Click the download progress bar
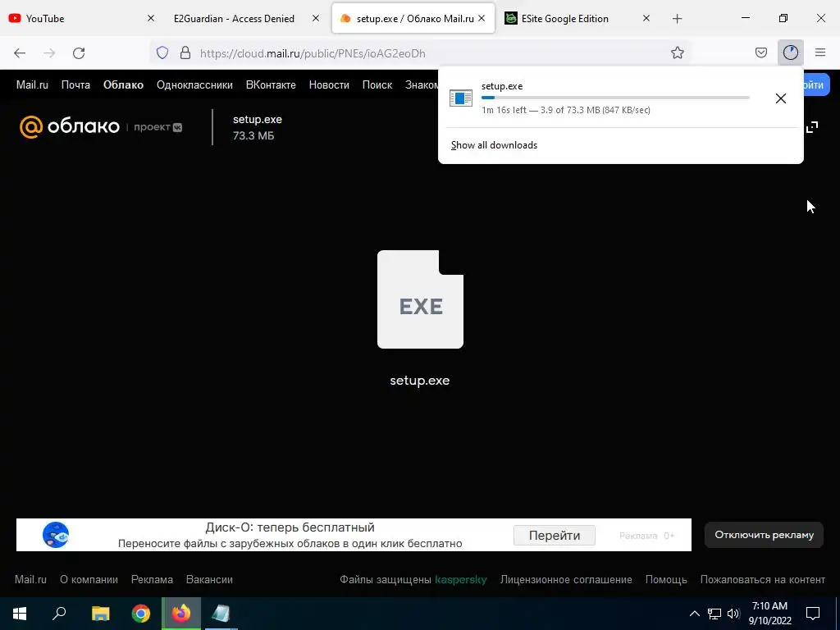840x630 pixels. (615, 98)
